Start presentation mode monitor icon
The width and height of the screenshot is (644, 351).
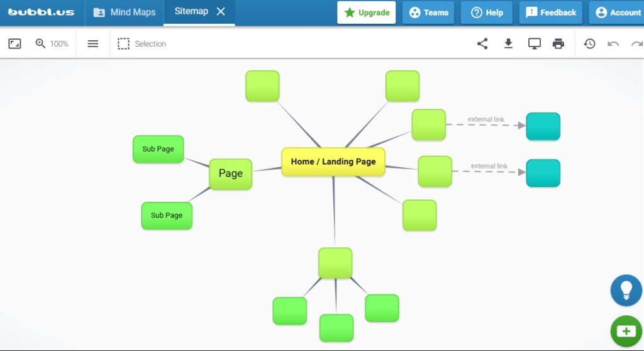(x=535, y=43)
